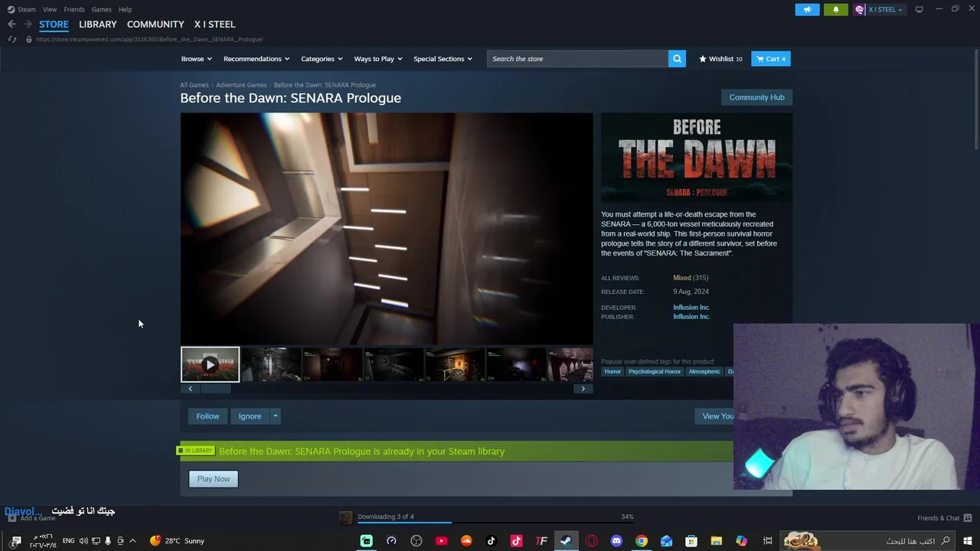The width and height of the screenshot is (980, 551).
Task: Select the Atmospheric tag
Action: tap(704, 372)
